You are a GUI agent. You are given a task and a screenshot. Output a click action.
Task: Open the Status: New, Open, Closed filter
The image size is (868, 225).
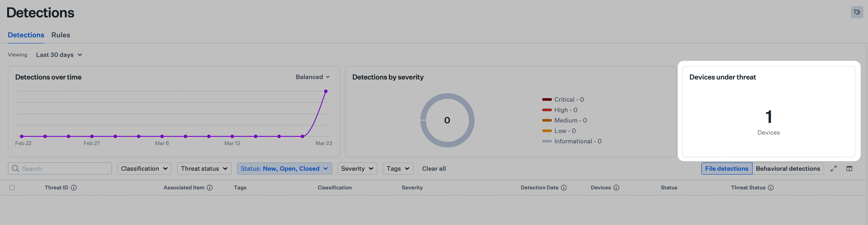coord(284,168)
